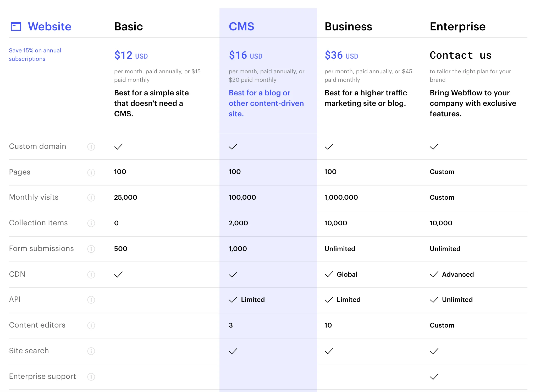Screen dimensions: 540x392
Task: Click the Site search info icon
Action: (x=91, y=351)
